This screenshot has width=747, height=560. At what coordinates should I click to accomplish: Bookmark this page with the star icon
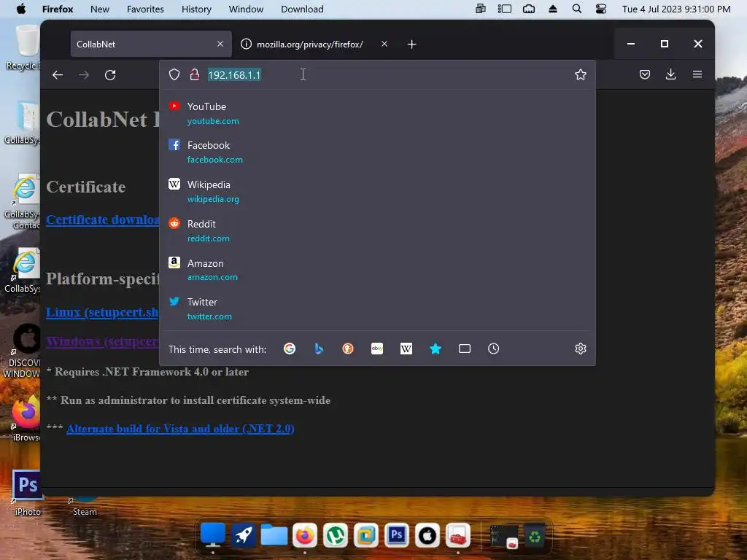tap(580, 75)
